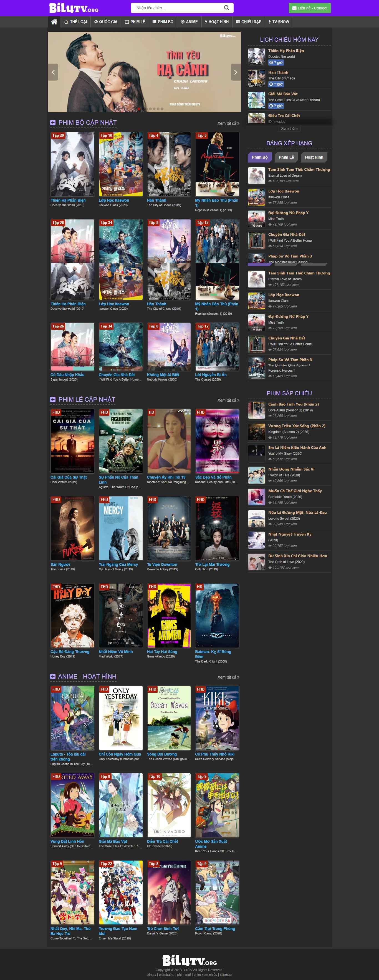Open the PHIM BỘ nav item
This screenshot has width=379, height=980.
163,22
